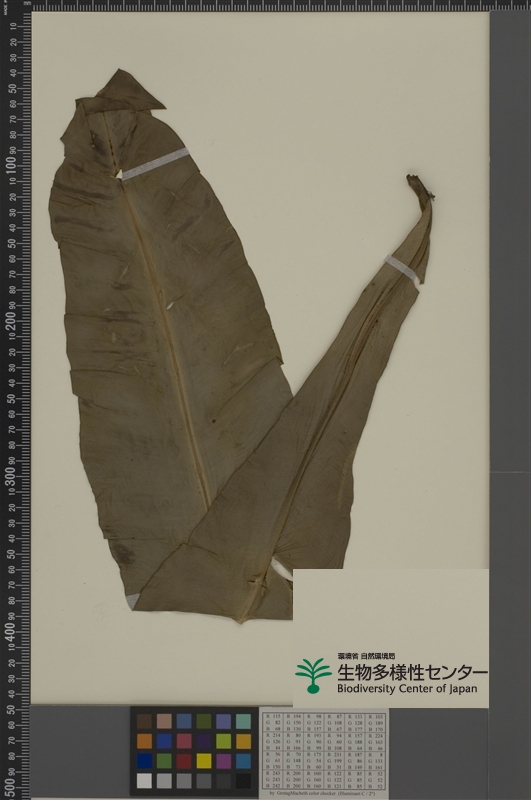Select the dark brown top-left color checker patch
The image size is (531, 800).
(144, 721)
